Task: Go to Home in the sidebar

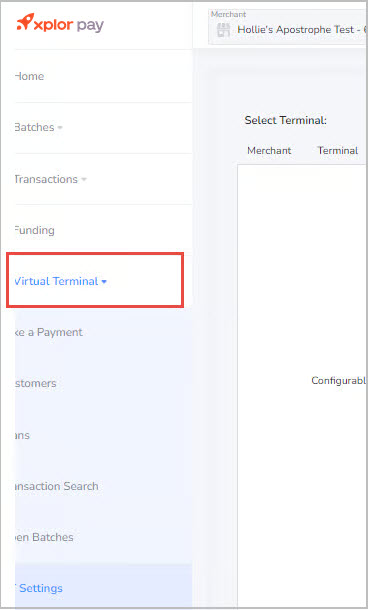Action: click(x=30, y=76)
